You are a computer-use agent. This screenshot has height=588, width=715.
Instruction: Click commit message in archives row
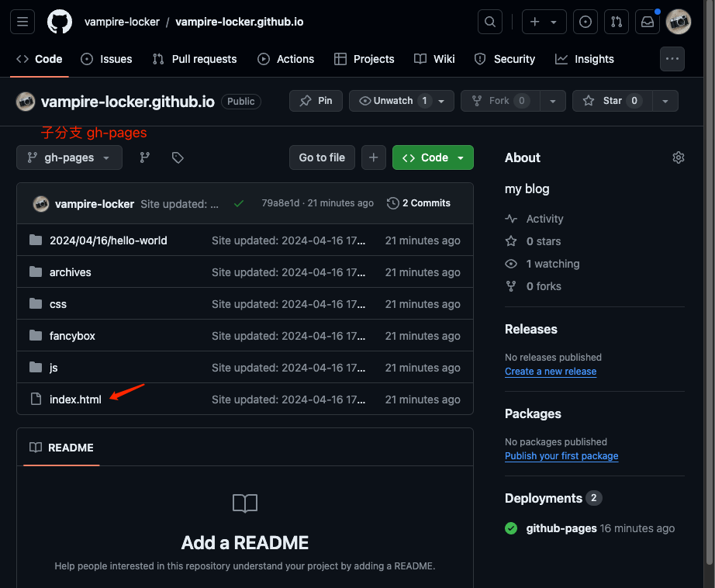point(288,272)
